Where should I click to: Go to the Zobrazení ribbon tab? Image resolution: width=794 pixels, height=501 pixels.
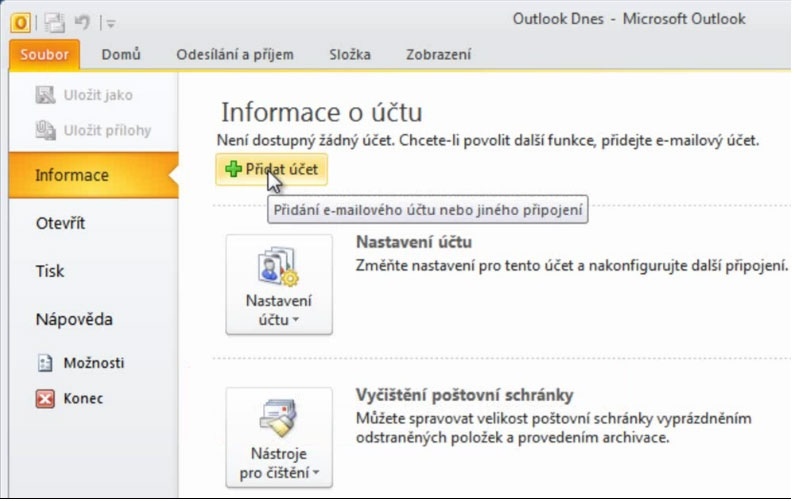point(438,55)
